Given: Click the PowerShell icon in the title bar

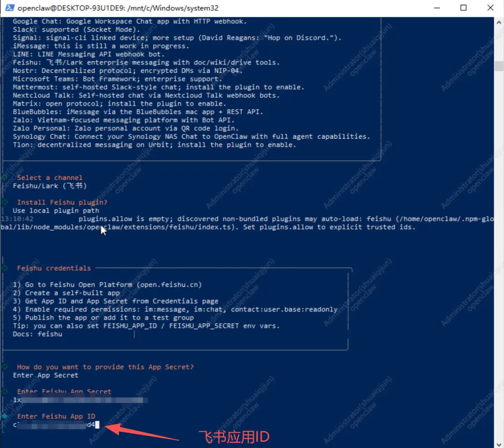Looking at the screenshot, I should click(10, 8).
